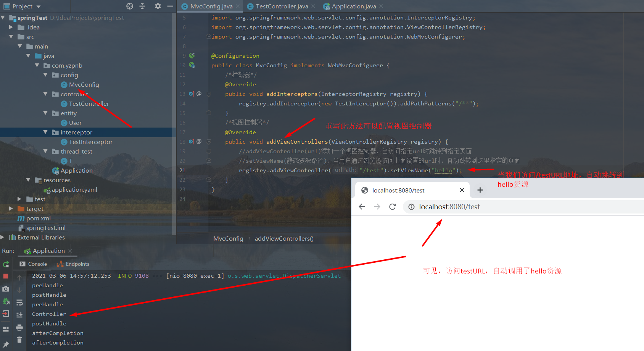The image size is (644, 351).
Task: Open Project panel settings gear
Action: [158, 6]
